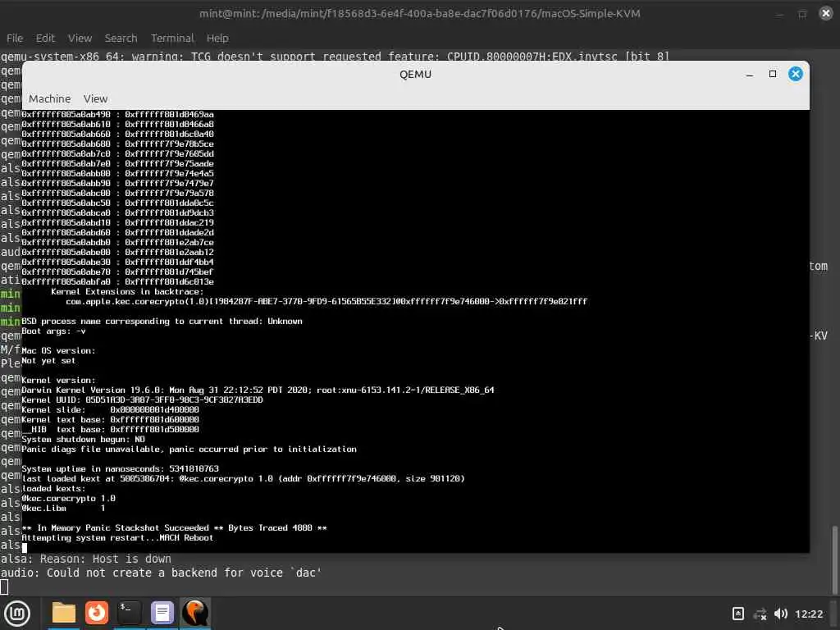Click the 'Panic diags file unavailable' line
This screenshot has height=630, width=840.
(189, 449)
